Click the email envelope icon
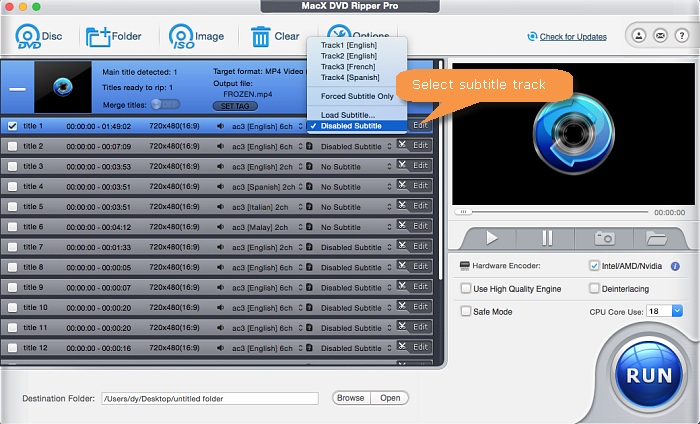The image size is (700, 424). point(660,35)
